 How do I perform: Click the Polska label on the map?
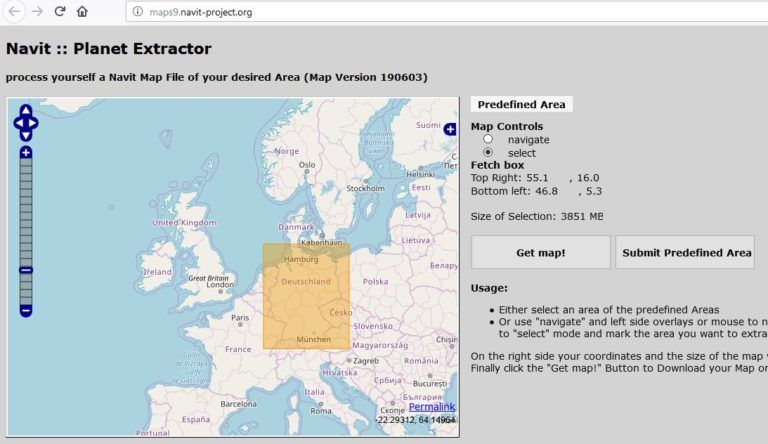click(x=376, y=281)
